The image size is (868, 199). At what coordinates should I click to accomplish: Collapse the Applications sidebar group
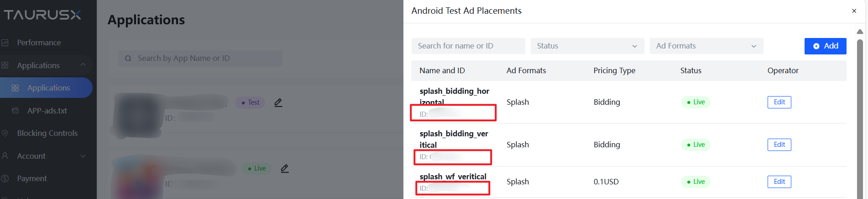click(83, 65)
